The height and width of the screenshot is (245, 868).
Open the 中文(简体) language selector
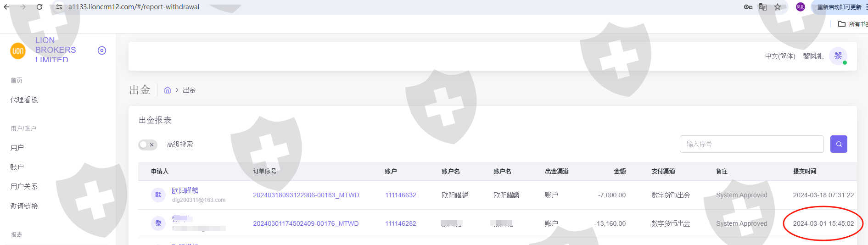point(780,56)
